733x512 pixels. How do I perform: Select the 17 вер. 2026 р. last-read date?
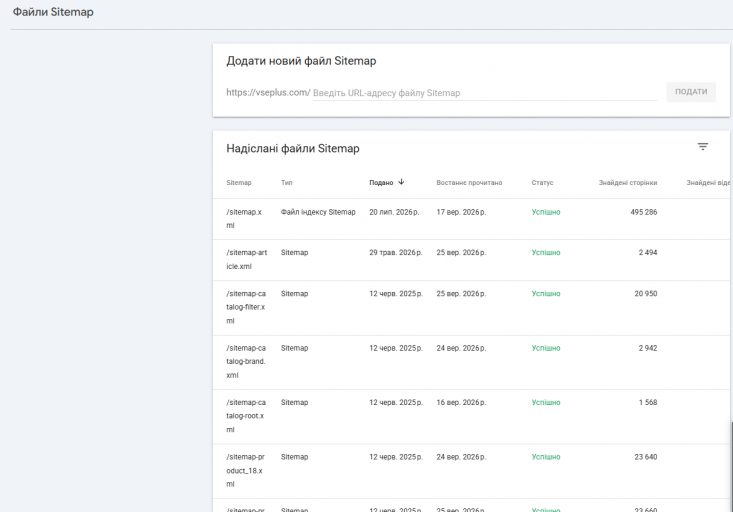(461, 212)
